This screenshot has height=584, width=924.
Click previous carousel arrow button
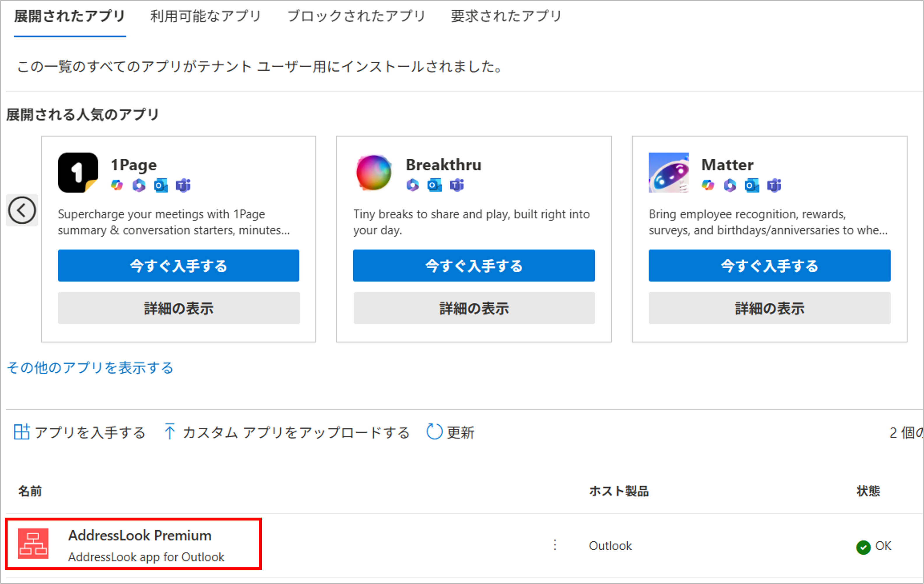point(22,210)
